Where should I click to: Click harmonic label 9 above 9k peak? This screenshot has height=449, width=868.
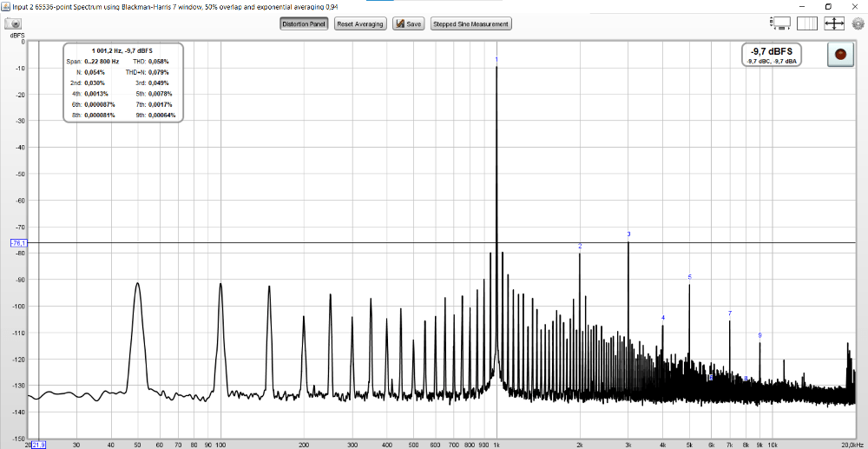(x=760, y=335)
